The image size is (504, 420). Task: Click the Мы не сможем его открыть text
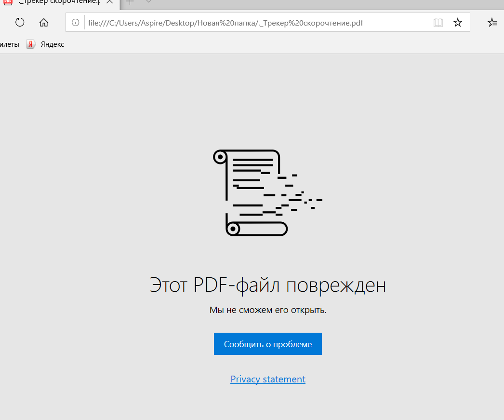point(268,310)
